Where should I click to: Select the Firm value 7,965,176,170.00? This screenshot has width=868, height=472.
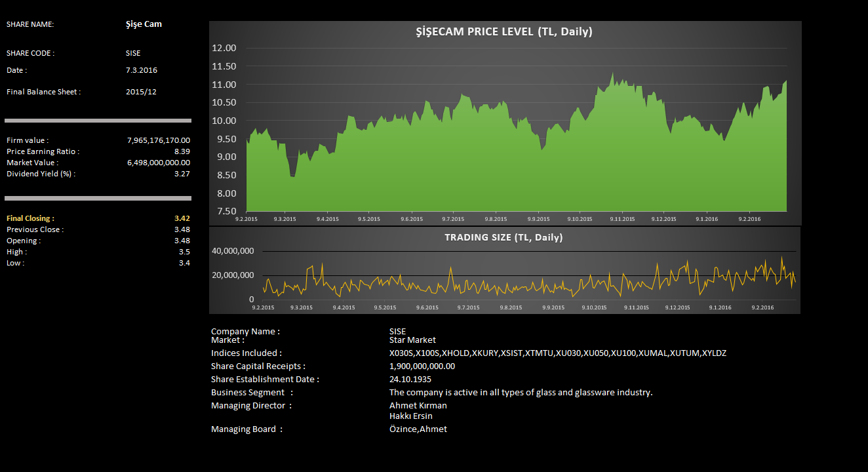159,140
